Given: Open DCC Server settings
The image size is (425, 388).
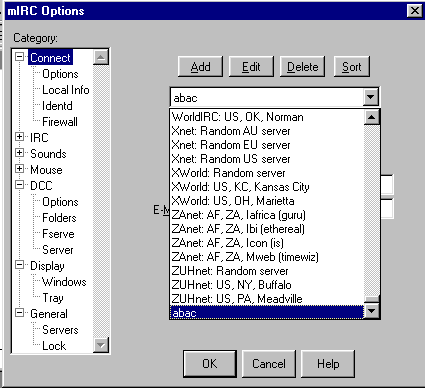Looking at the screenshot, I should click(x=58, y=250).
